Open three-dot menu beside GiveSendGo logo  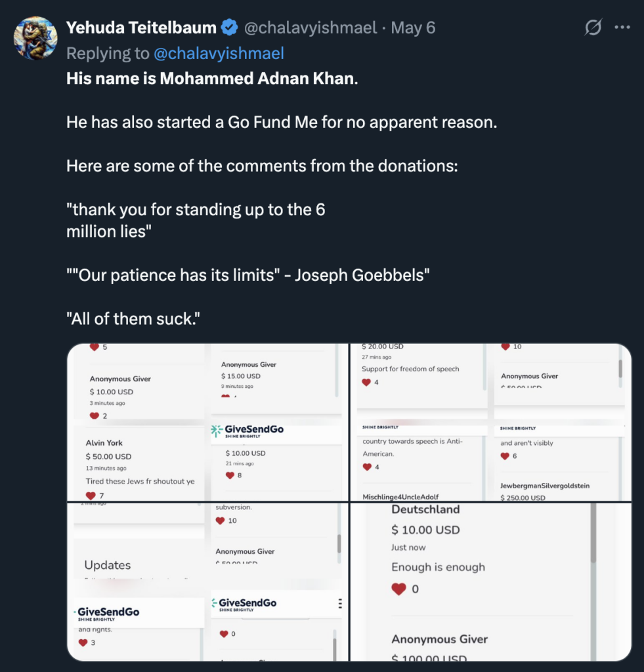point(339,604)
